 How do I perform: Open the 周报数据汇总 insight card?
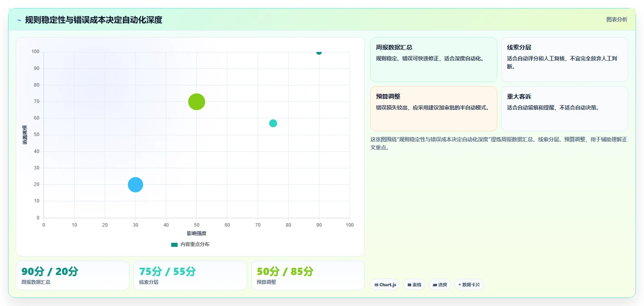pos(434,60)
